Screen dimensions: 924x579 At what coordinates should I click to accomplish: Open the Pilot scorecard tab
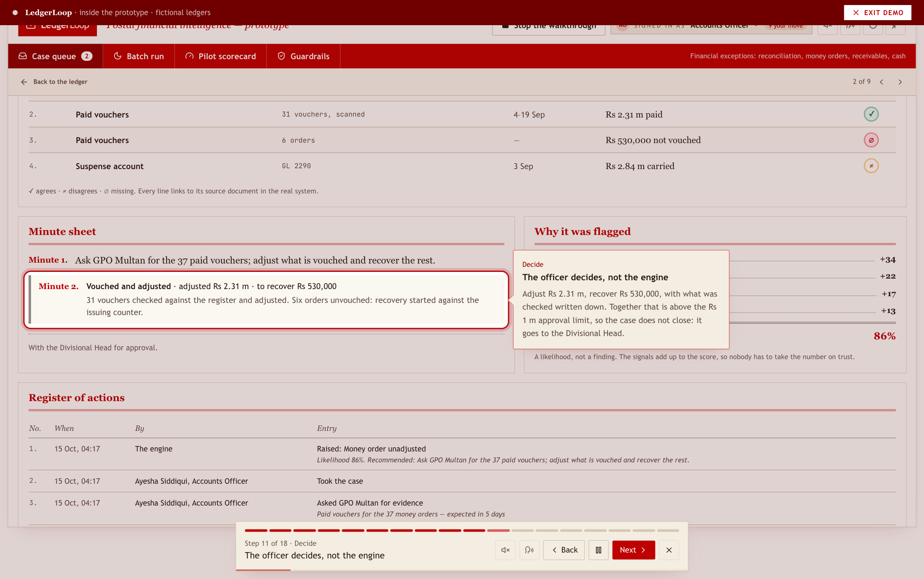pos(221,56)
